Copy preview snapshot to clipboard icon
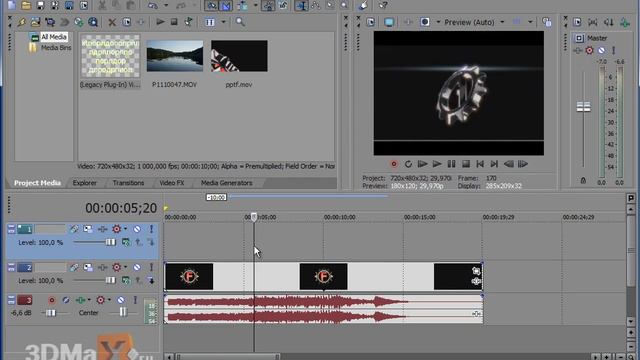 547,22
